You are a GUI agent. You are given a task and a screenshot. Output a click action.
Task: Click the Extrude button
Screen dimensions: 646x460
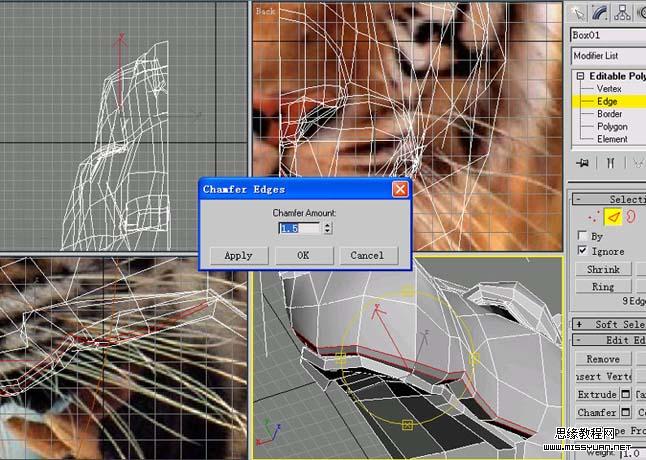[x=597, y=395]
